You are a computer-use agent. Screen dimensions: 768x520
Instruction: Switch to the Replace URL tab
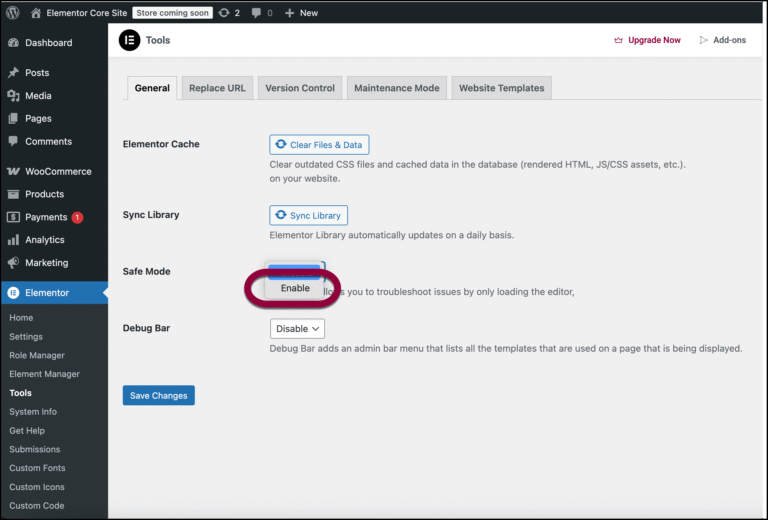tap(217, 88)
